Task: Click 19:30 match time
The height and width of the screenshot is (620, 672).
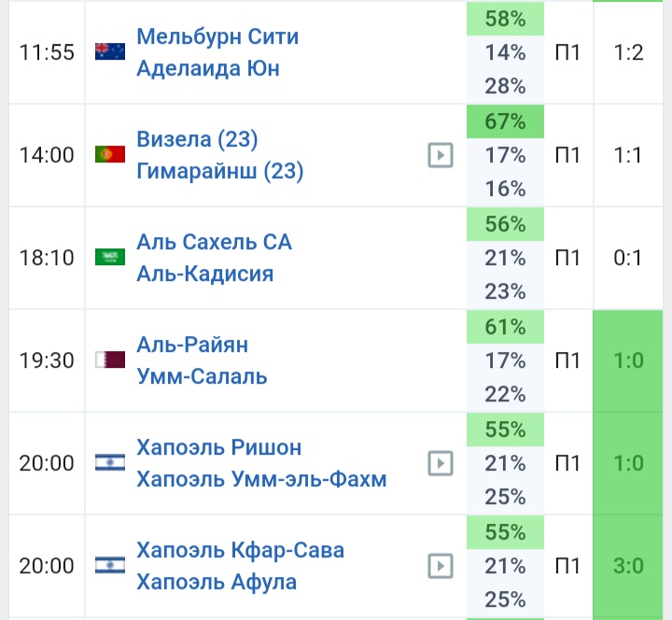Action: click(47, 360)
